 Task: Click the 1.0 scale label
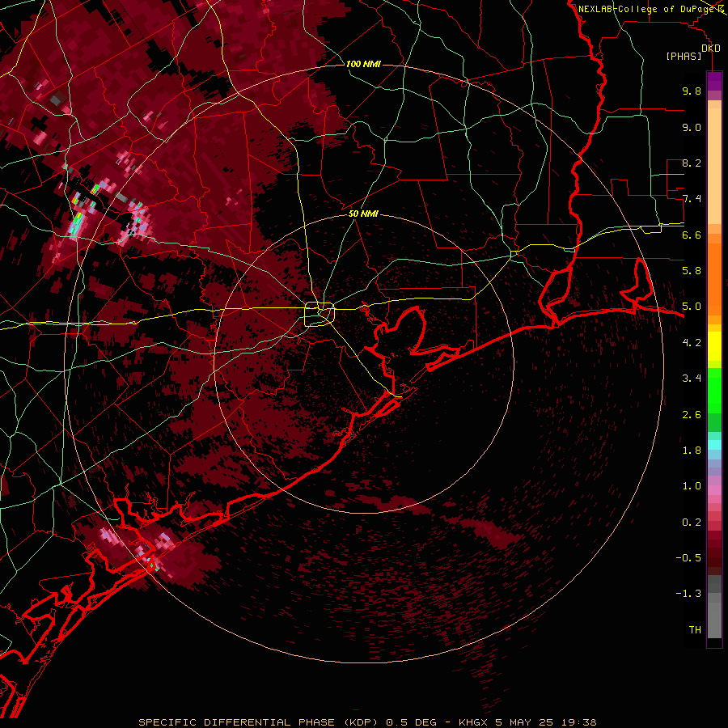[x=692, y=486]
